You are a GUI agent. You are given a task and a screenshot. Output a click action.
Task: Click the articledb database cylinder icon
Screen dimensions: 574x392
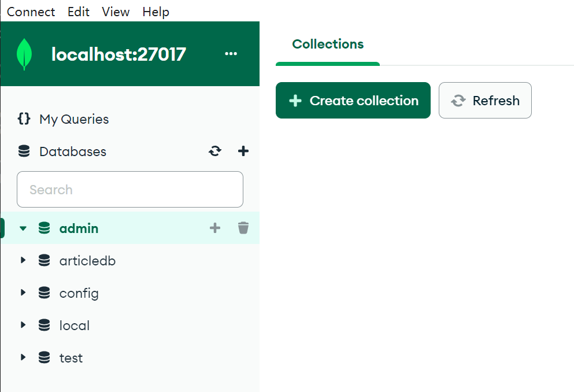click(44, 261)
